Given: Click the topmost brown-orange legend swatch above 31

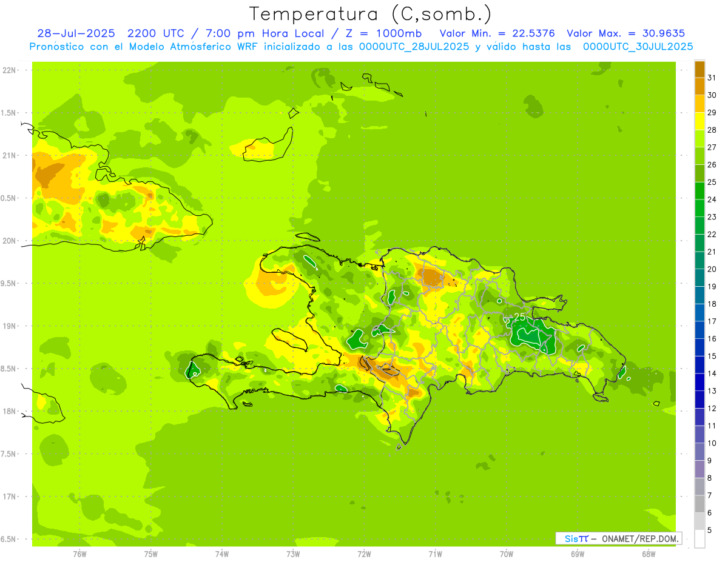Looking at the screenshot, I should pyautogui.click(x=700, y=69).
